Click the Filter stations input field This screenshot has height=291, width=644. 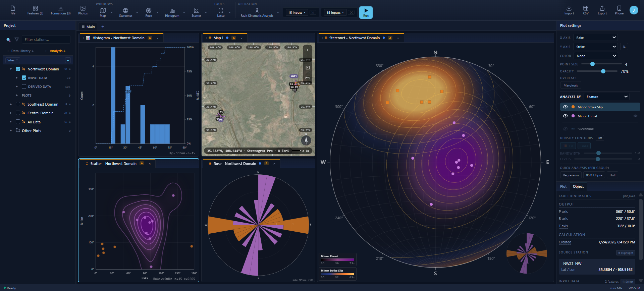46,40
